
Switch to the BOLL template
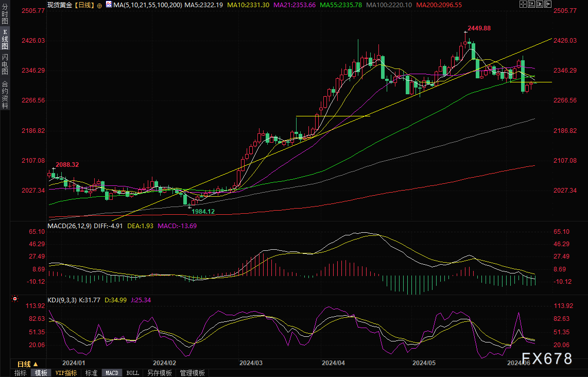[132, 373]
